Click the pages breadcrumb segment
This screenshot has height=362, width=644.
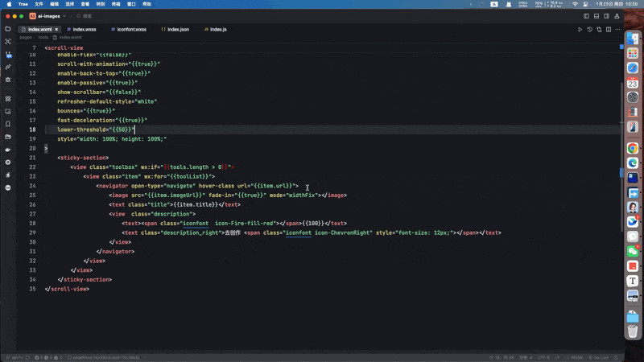click(x=26, y=37)
